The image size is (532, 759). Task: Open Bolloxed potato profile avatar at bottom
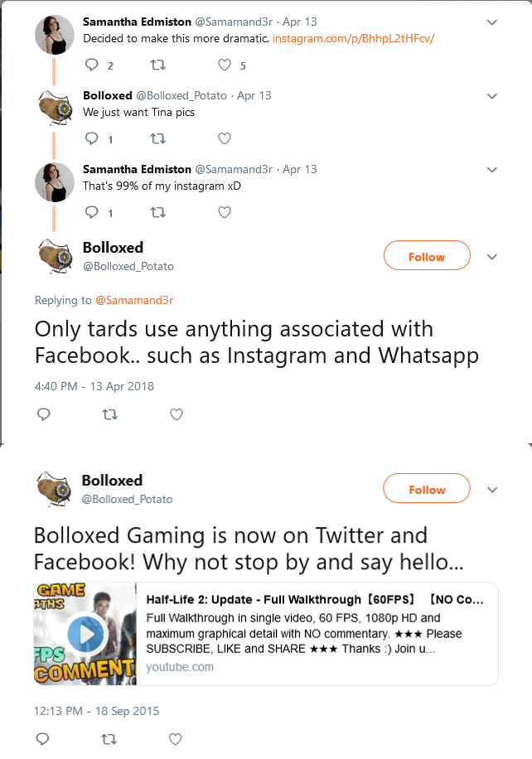[x=54, y=489]
